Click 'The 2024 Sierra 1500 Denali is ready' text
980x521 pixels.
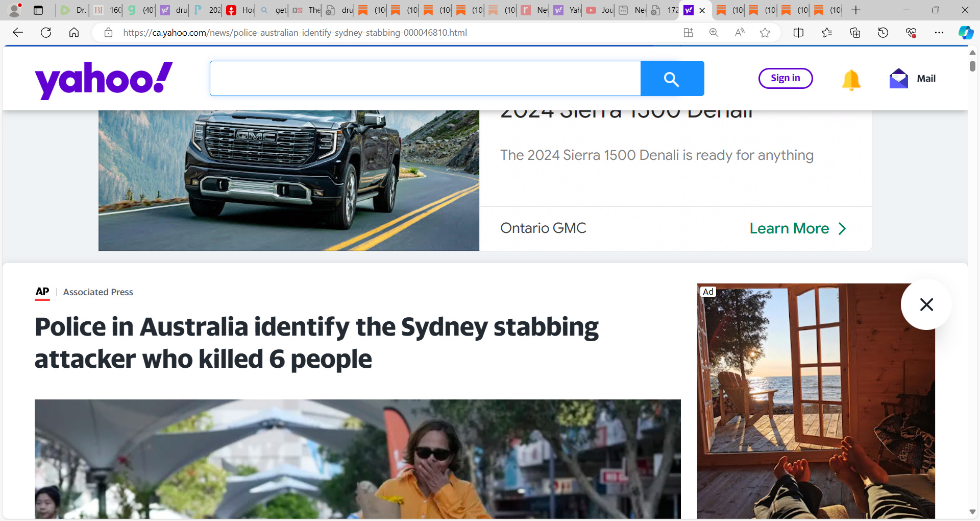point(657,155)
